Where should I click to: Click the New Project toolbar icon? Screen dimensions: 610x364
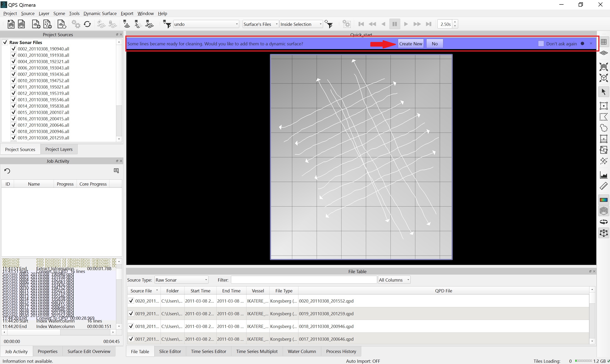click(x=11, y=24)
